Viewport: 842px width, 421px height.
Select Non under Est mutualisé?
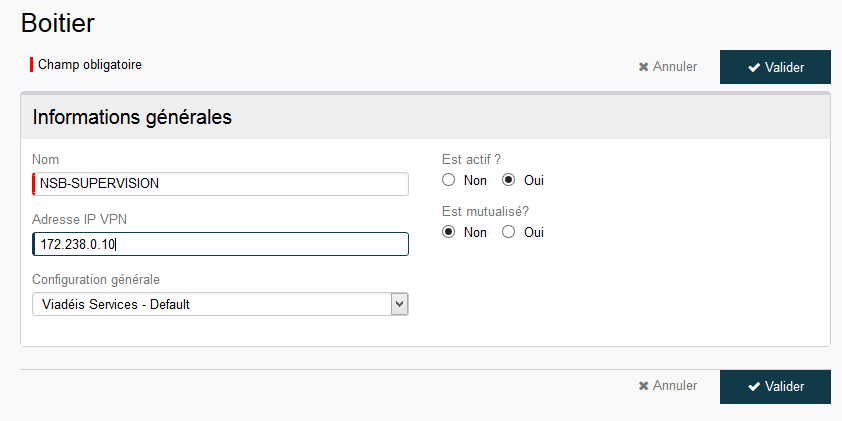coord(448,232)
